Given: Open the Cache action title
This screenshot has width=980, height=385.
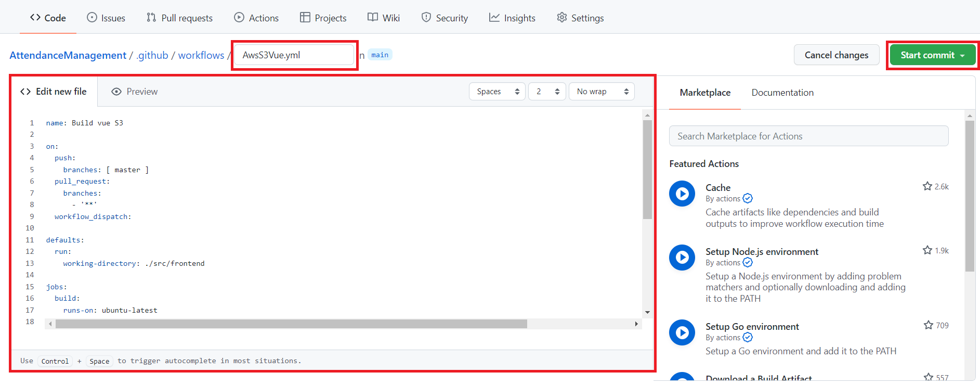Looking at the screenshot, I should 718,187.
